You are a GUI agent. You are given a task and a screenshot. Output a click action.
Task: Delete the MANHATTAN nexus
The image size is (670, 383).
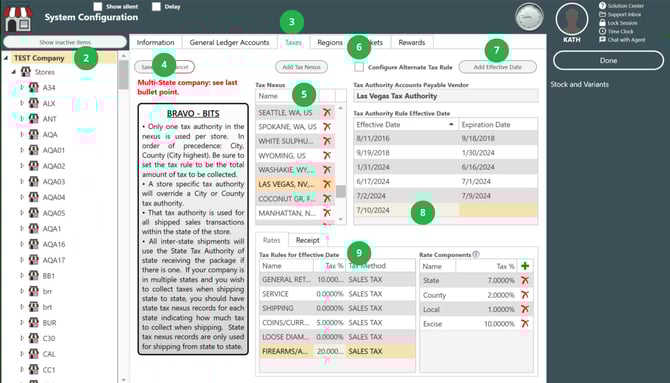pos(327,213)
